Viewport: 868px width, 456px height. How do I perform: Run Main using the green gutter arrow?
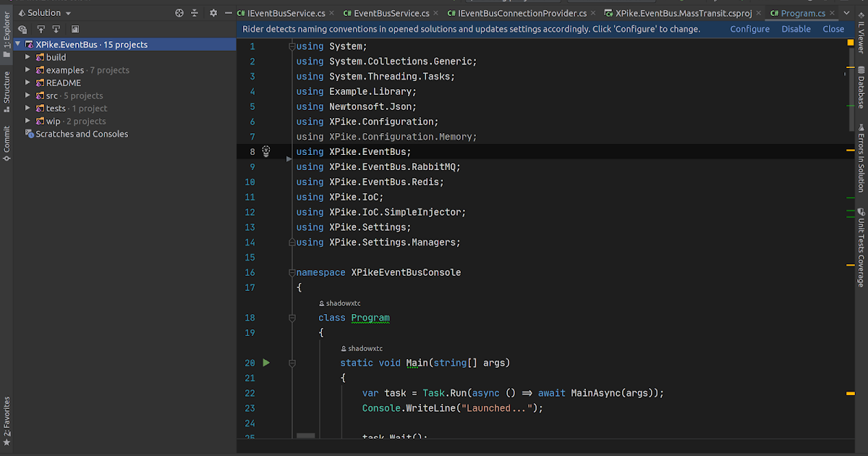266,363
